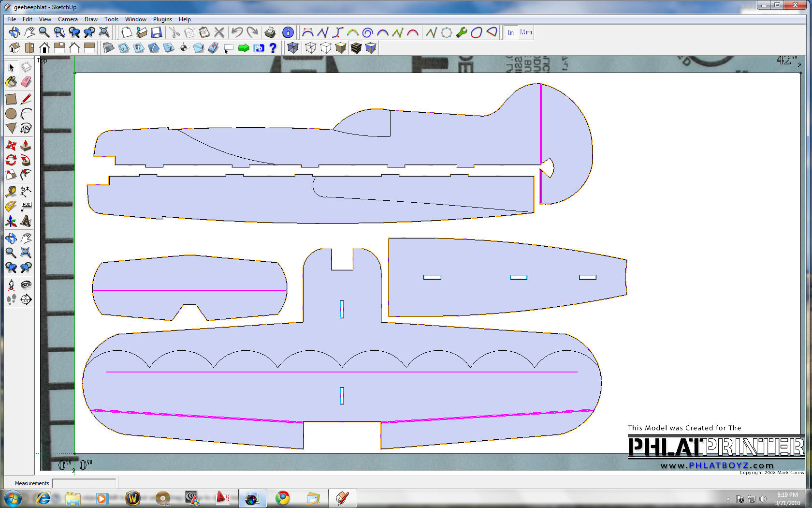Select the 3D Text tool
This screenshot has height=508, width=812.
click(26, 222)
